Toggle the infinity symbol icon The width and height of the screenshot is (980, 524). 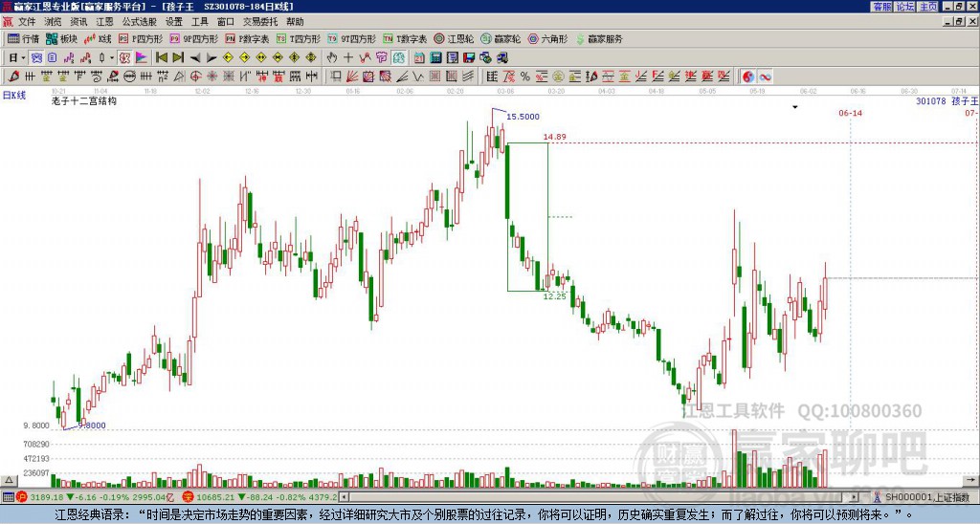(x=765, y=76)
